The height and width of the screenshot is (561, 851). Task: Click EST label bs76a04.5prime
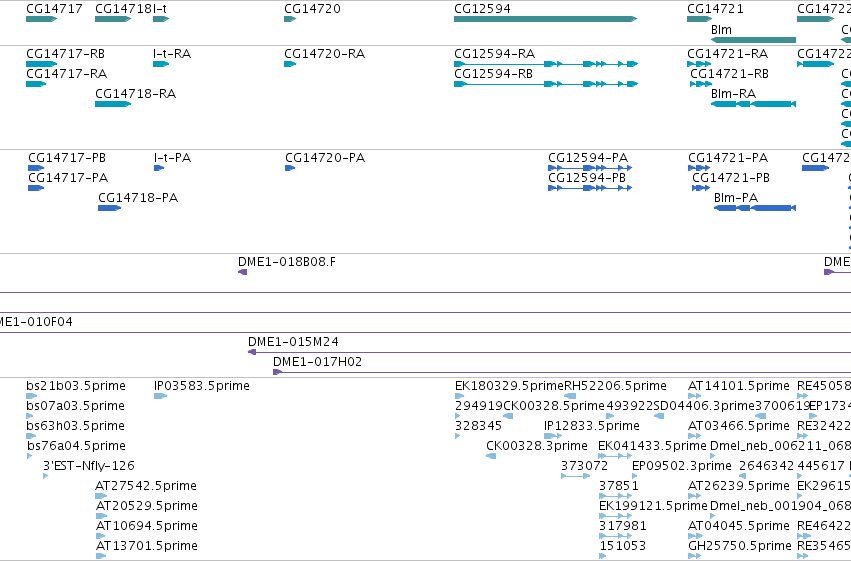(77, 447)
